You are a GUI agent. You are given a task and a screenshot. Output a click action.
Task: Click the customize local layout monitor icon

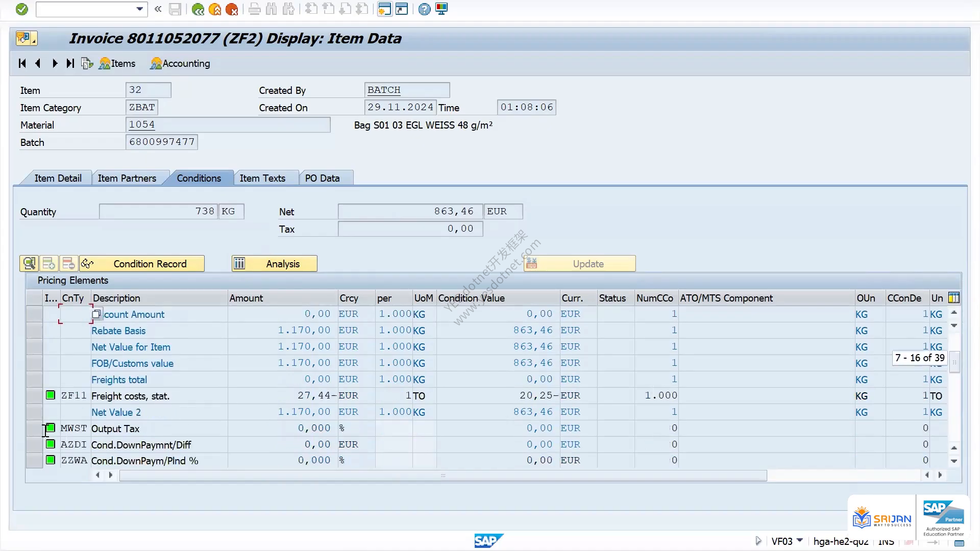[x=442, y=9]
